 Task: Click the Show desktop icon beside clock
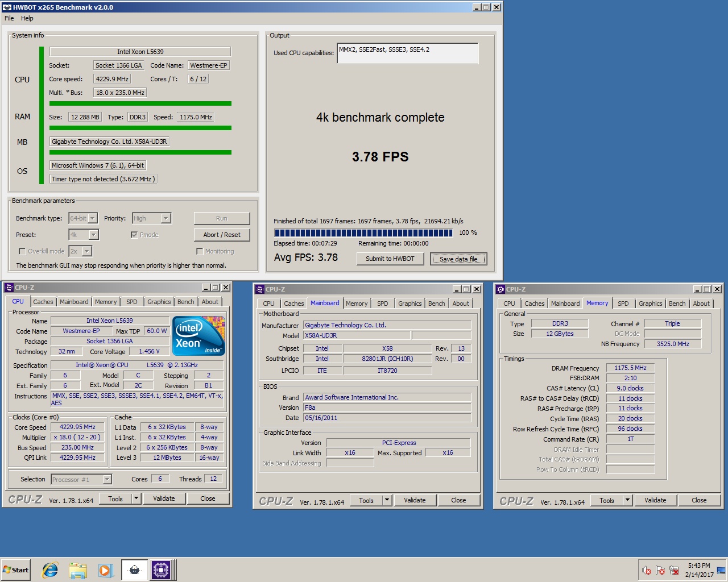pyautogui.click(x=722, y=570)
